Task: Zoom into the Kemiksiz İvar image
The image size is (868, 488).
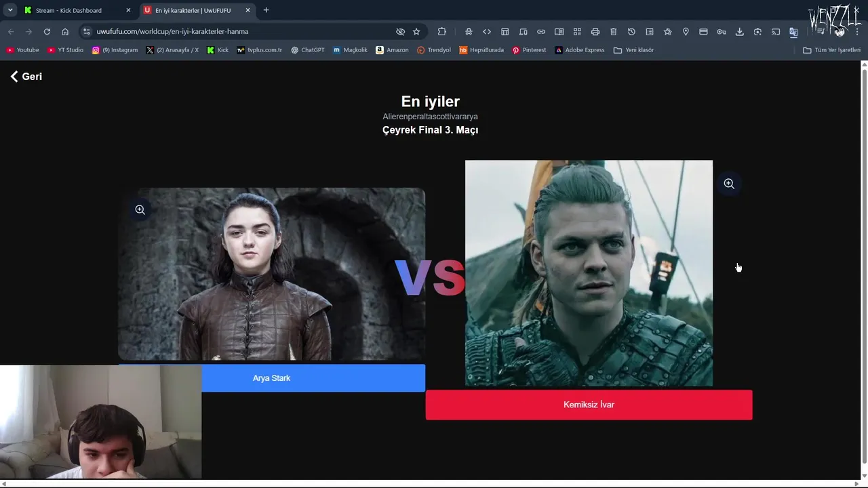Action: point(729,184)
